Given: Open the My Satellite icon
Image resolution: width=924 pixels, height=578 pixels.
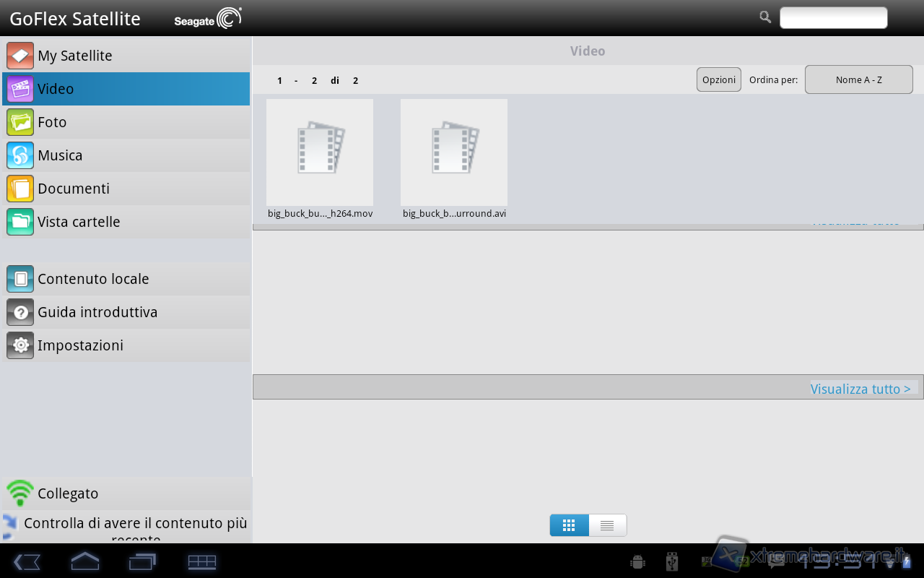Looking at the screenshot, I should click(x=20, y=56).
